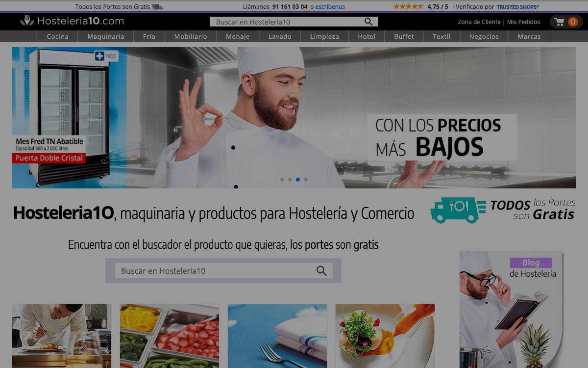Click the phone number 91 161 03 04
This screenshot has height=368, width=588.
click(x=290, y=7)
